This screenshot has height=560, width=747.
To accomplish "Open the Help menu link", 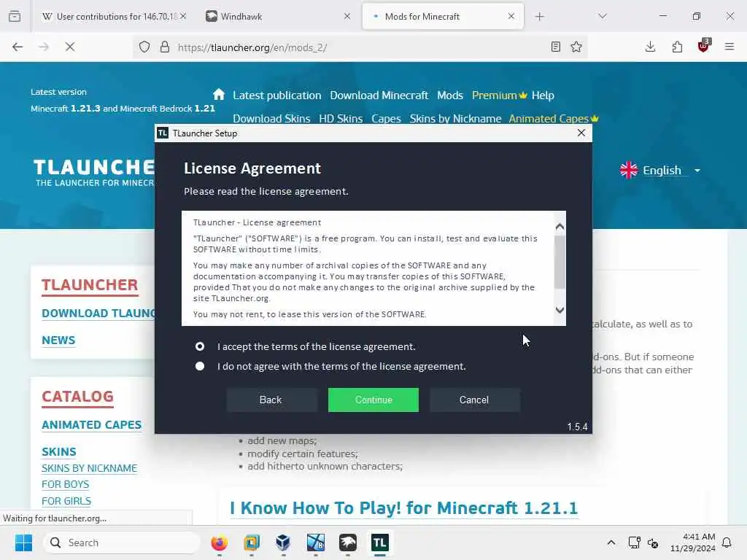I will click(x=543, y=96).
